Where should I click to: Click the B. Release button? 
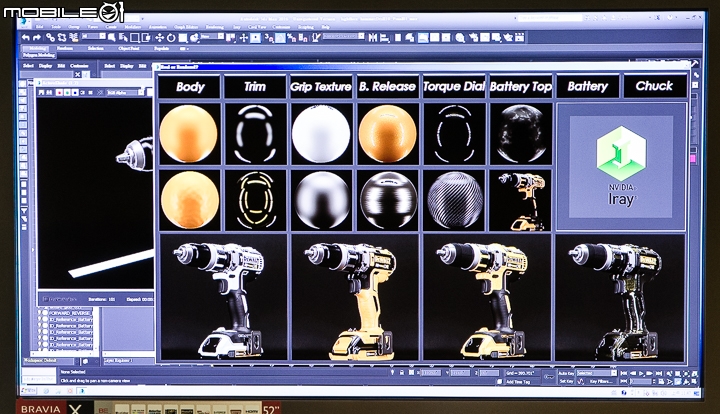[388, 86]
